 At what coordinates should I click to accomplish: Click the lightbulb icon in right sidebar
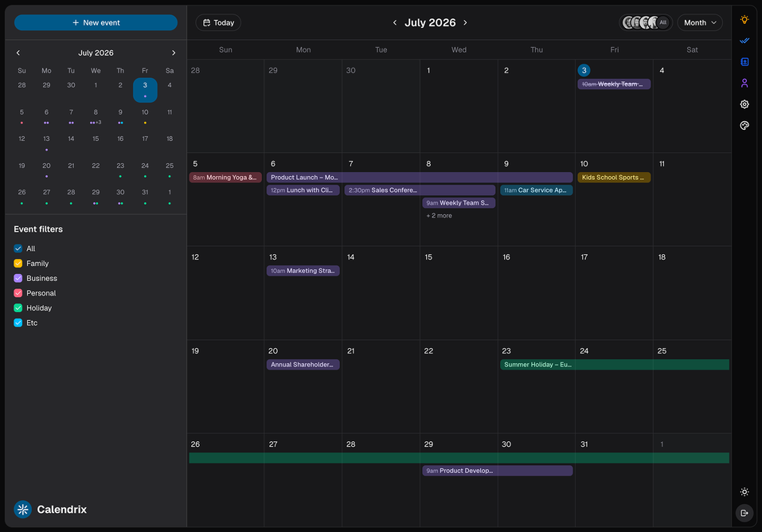[744, 19]
